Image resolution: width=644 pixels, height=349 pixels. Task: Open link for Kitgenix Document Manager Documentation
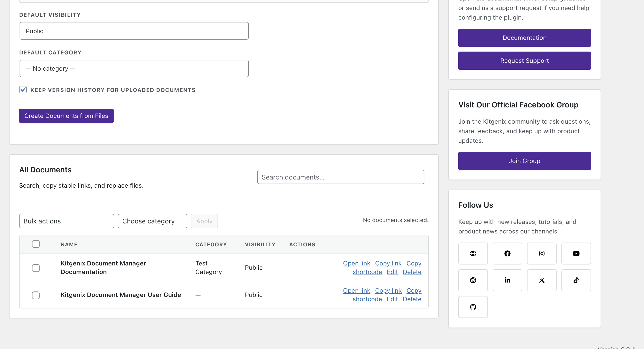(x=357, y=264)
